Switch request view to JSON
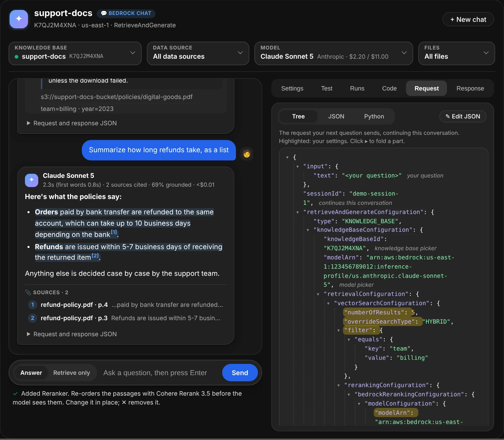The image size is (504, 440). (x=336, y=116)
